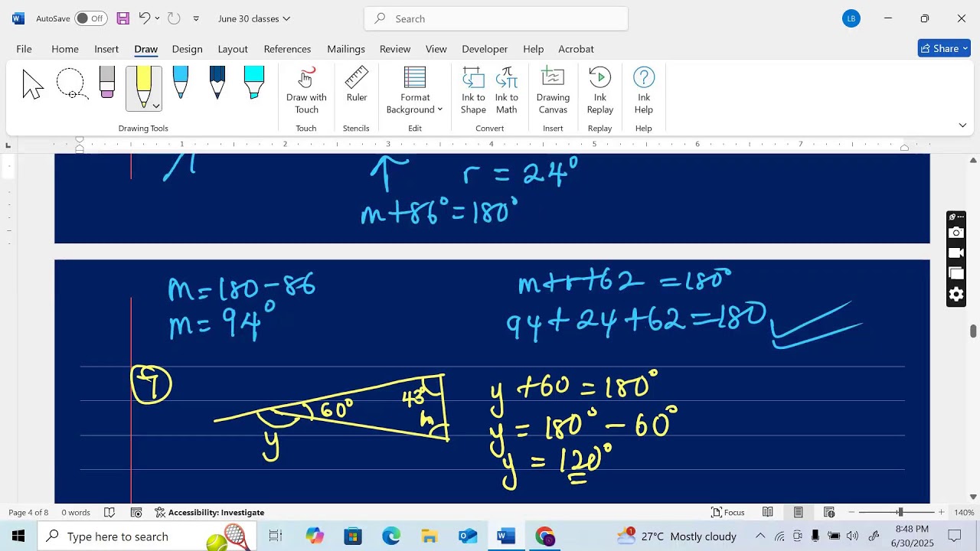This screenshot has height=551, width=980.
Task: Open the Share button menu
Action: click(944, 48)
